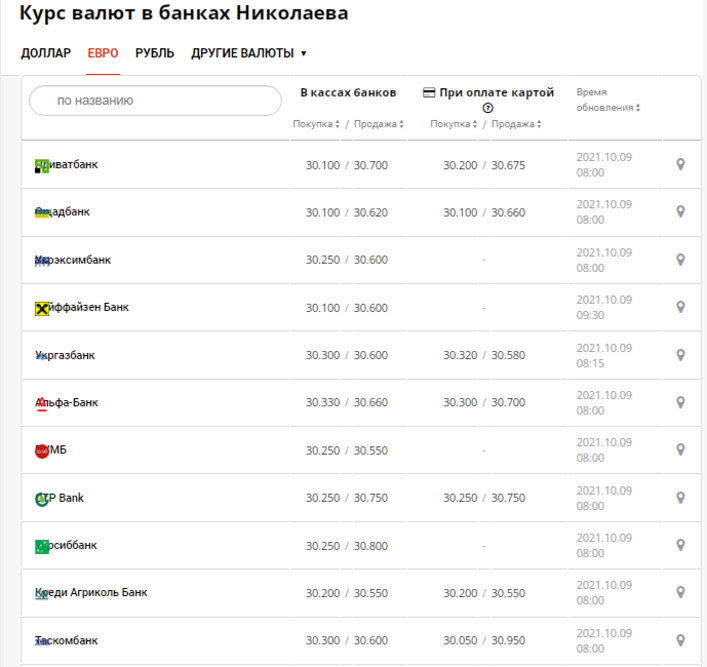The image size is (707, 667).
Task: Open OTP Bank link
Action: click(x=59, y=498)
